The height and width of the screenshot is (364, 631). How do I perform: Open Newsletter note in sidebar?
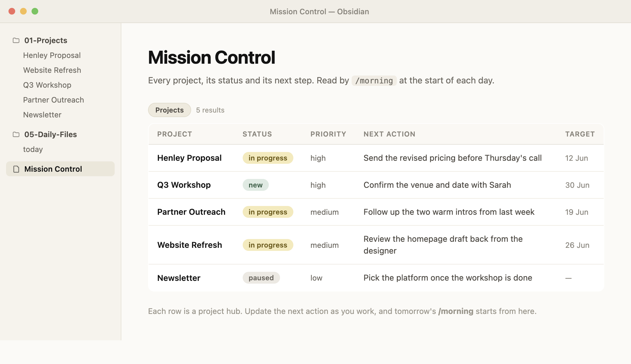coord(42,115)
